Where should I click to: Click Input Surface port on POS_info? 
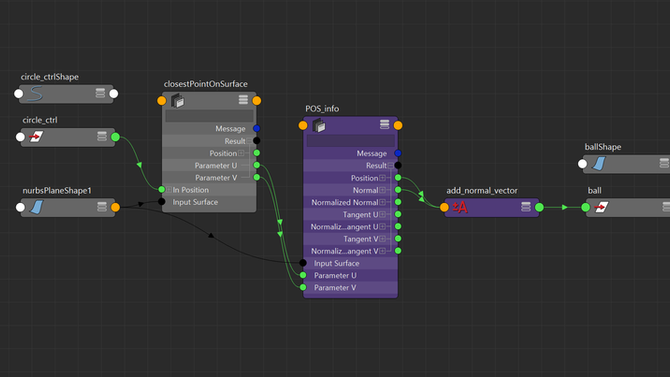303,263
